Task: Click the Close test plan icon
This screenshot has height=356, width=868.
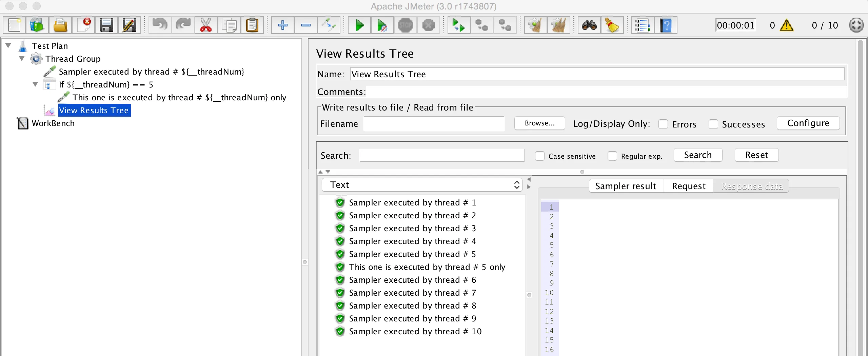Action: tap(83, 25)
